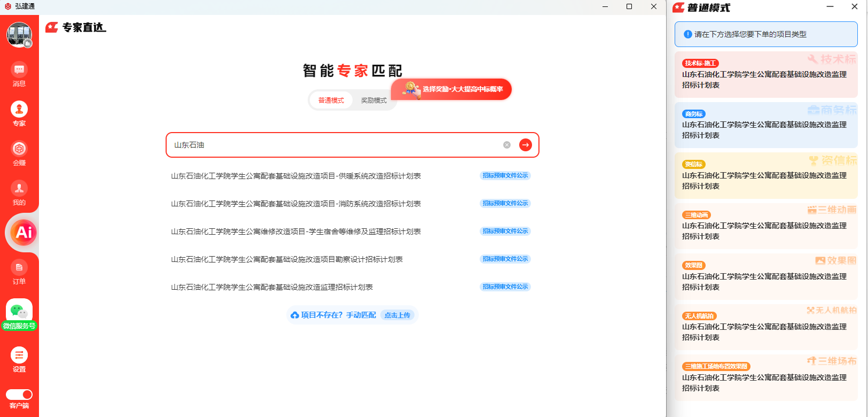Click the 点击上传 upload button
This screenshot has height=417, width=868.
click(397, 315)
